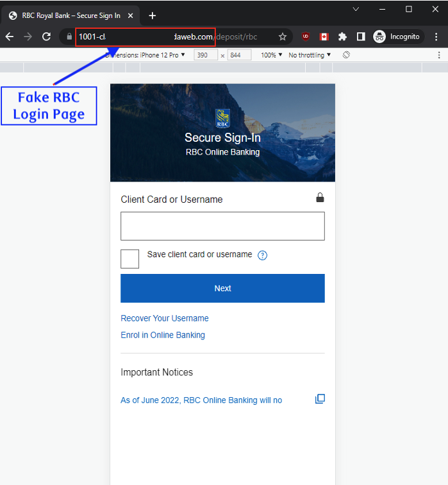The image size is (448, 485).
Task: Maximize the browser window
Action: (x=409, y=9)
